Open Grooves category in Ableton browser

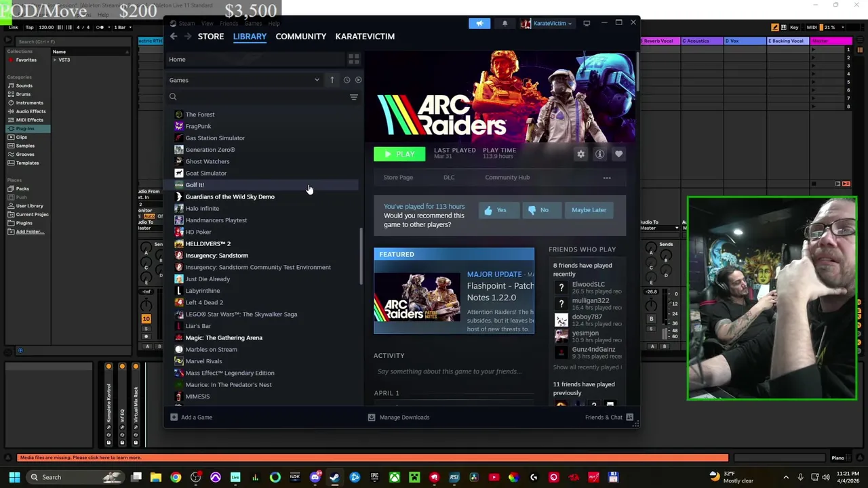[x=25, y=154]
